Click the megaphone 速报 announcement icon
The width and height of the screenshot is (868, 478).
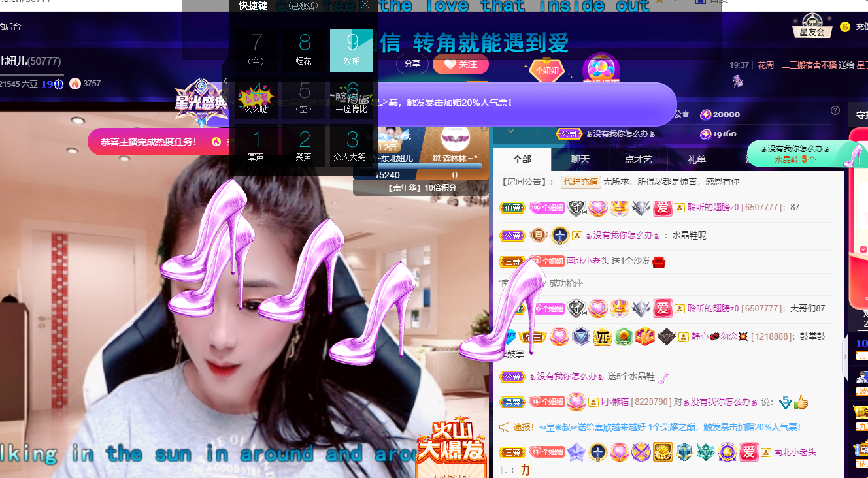point(504,427)
